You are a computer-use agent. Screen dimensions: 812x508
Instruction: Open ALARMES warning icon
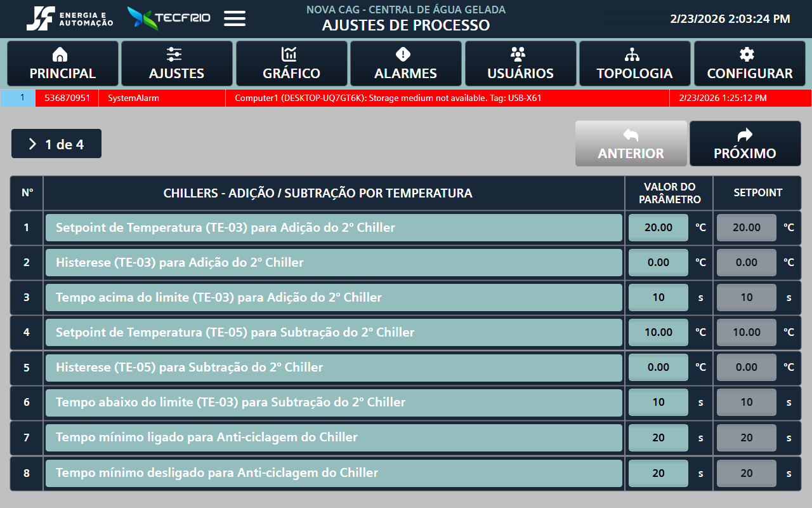pos(405,55)
